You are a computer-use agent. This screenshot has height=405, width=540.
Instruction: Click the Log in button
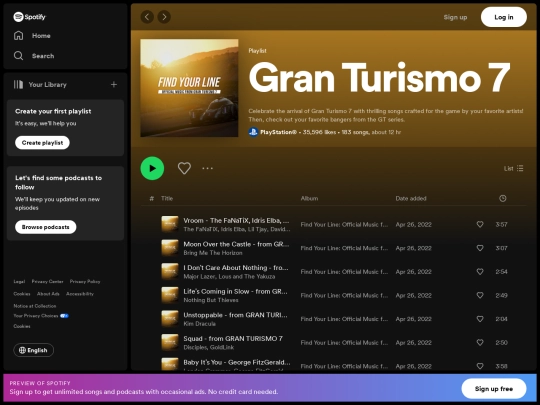(x=503, y=17)
